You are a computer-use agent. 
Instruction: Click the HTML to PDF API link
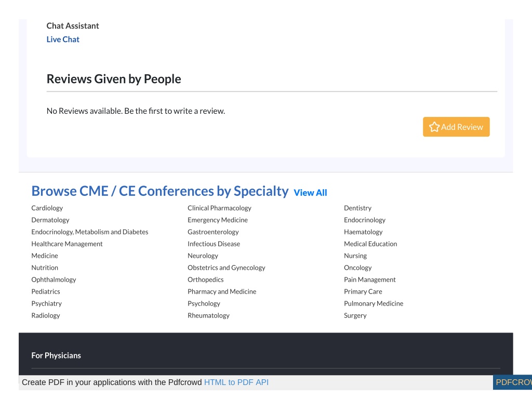[x=236, y=382]
